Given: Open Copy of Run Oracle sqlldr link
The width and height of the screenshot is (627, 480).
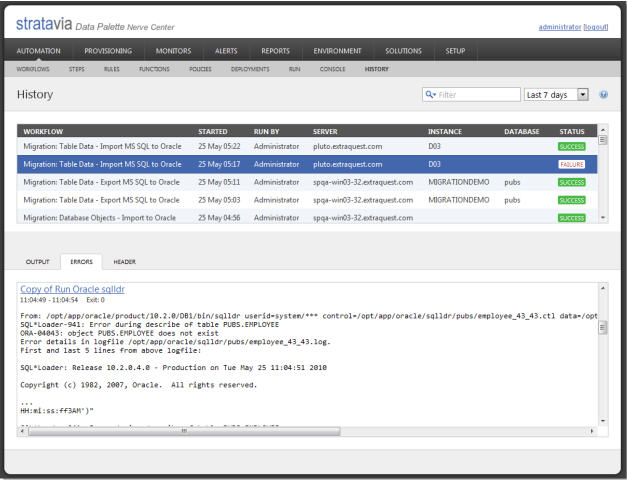Looking at the screenshot, I should click(72, 289).
